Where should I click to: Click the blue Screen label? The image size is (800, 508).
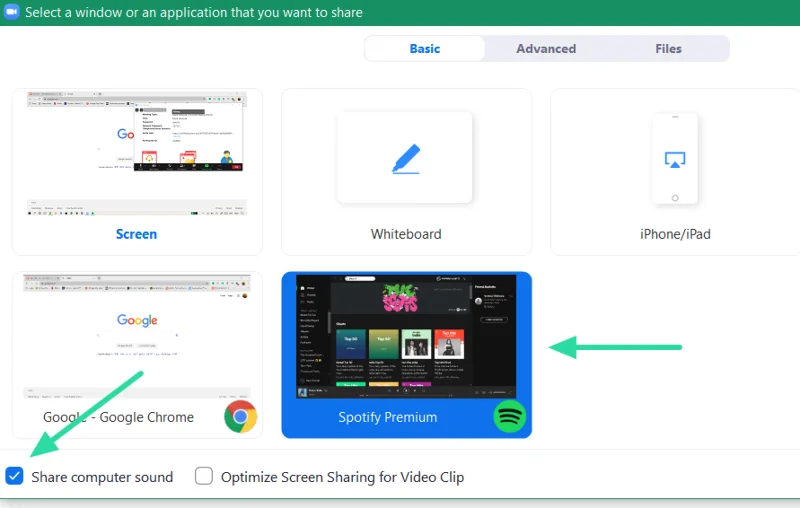136,234
